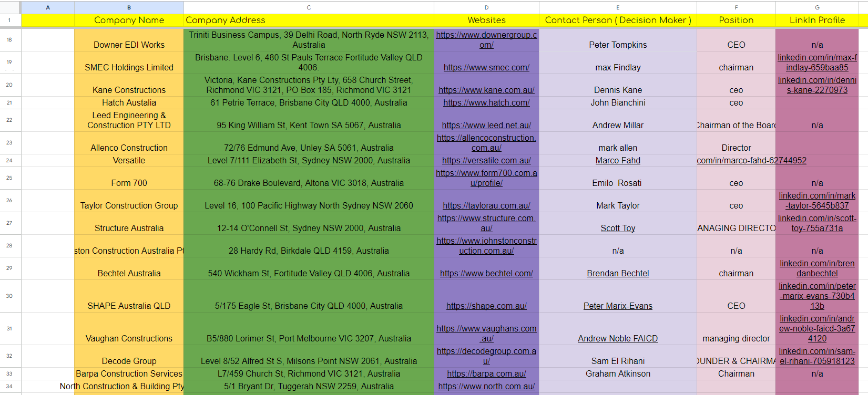Select column F header
The height and width of the screenshot is (395, 868).
pos(736,7)
